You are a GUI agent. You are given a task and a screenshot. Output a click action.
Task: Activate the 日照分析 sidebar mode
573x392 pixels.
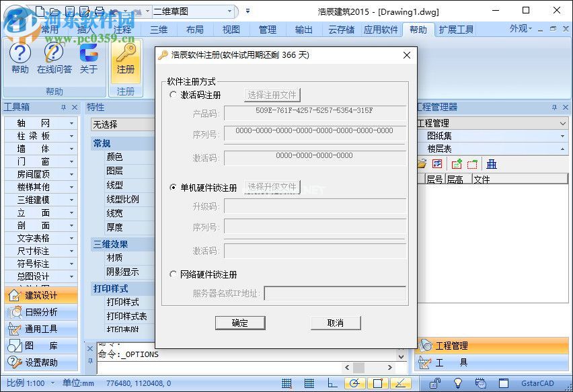[40, 312]
